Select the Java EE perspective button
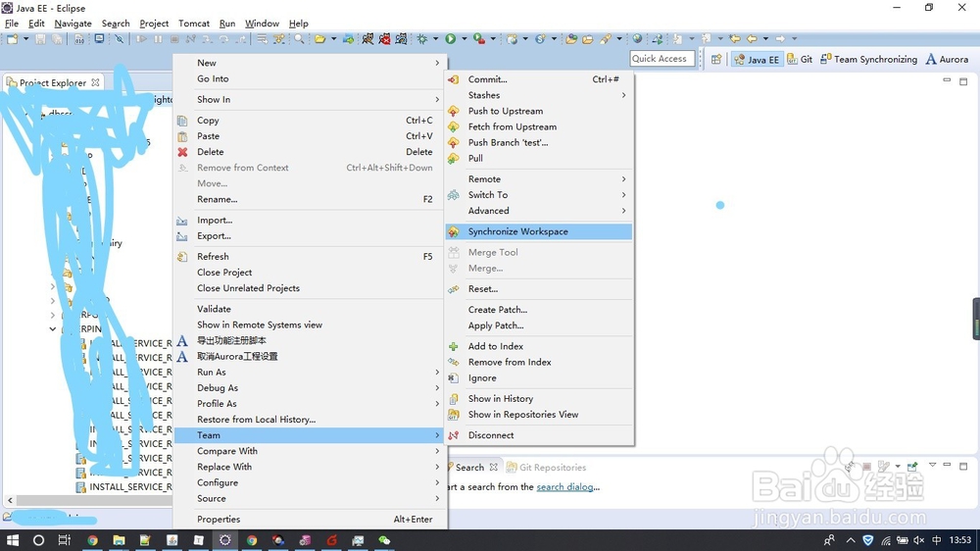980x551 pixels. pyautogui.click(x=757, y=59)
